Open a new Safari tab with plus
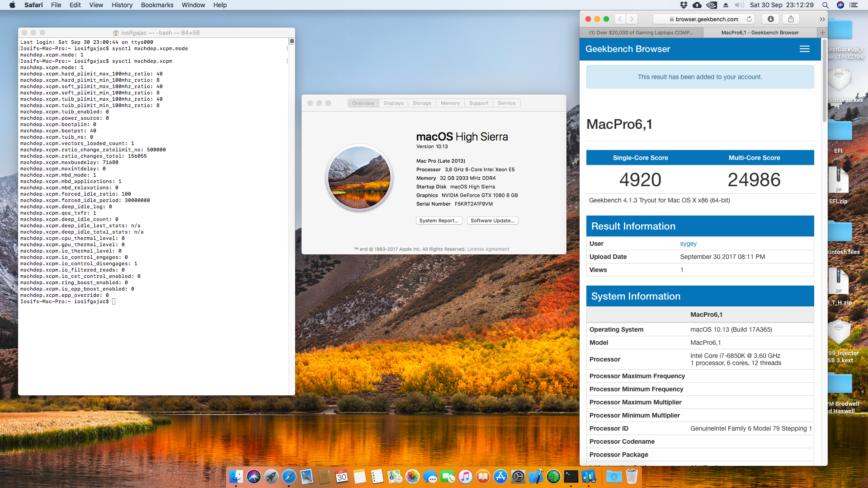868x488 pixels. [822, 33]
